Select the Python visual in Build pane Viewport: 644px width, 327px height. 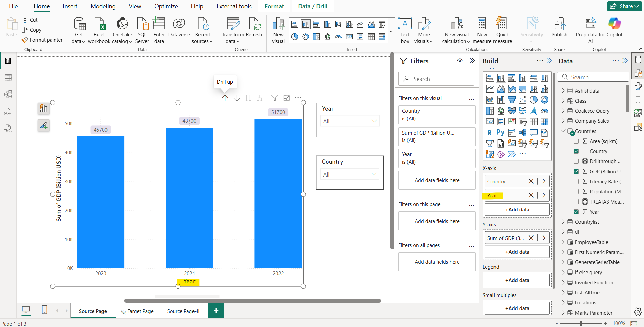(501, 133)
